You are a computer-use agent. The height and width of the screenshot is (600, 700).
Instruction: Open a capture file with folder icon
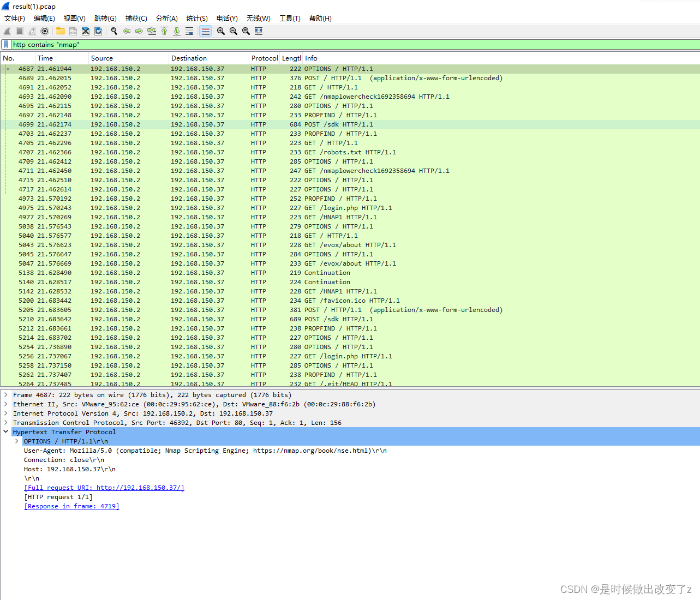[61, 31]
